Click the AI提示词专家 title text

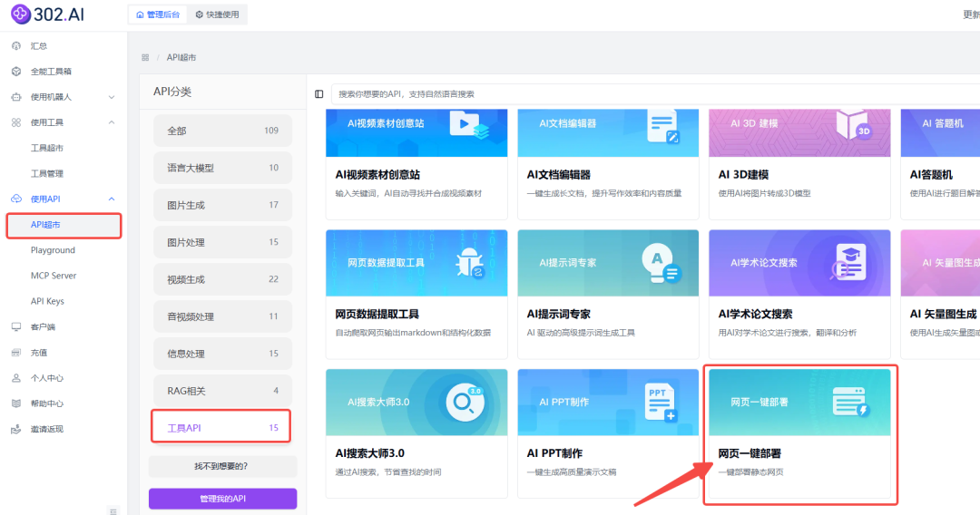click(558, 314)
